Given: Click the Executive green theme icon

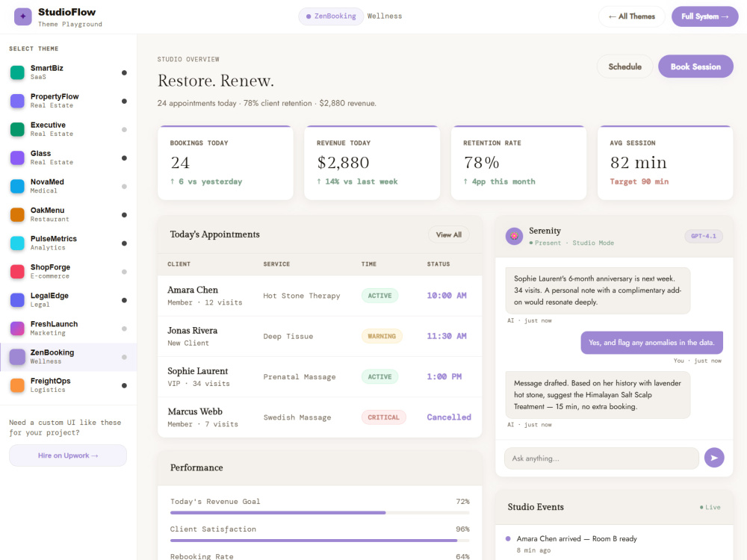Looking at the screenshot, I should click(x=18, y=129).
